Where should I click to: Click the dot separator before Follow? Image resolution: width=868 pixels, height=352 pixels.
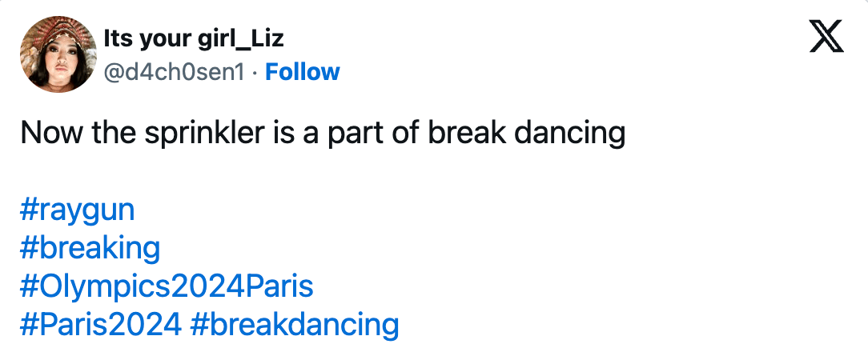(254, 72)
